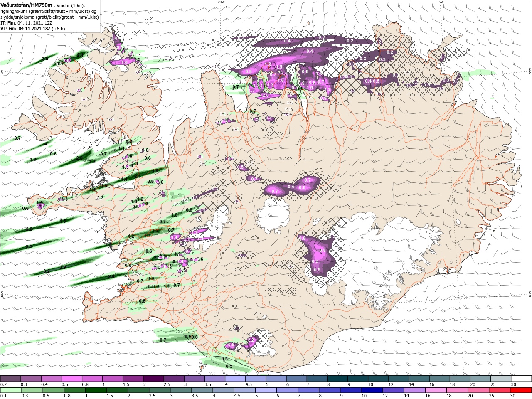Click the palest green 0.1 rain scale swatch

pyautogui.click(x=11, y=390)
